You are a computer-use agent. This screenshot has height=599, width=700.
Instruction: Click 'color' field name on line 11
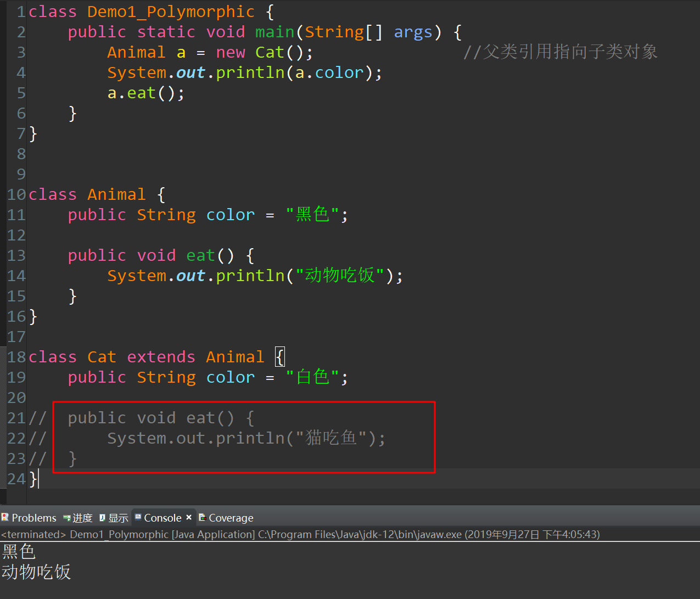point(231,215)
